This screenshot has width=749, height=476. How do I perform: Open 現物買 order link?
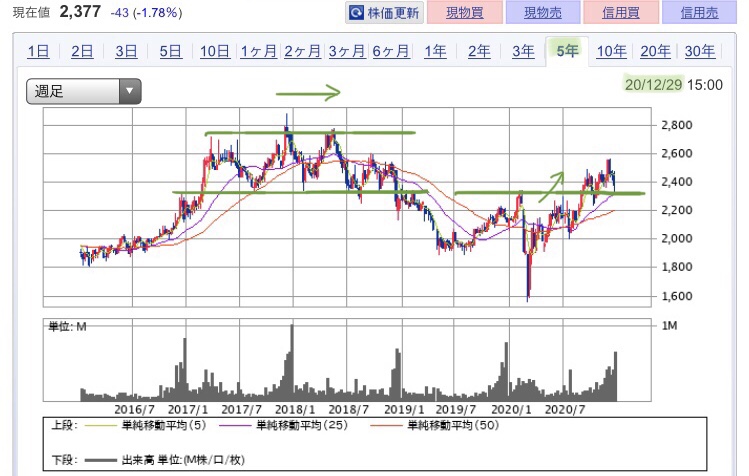tap(465, 12)
